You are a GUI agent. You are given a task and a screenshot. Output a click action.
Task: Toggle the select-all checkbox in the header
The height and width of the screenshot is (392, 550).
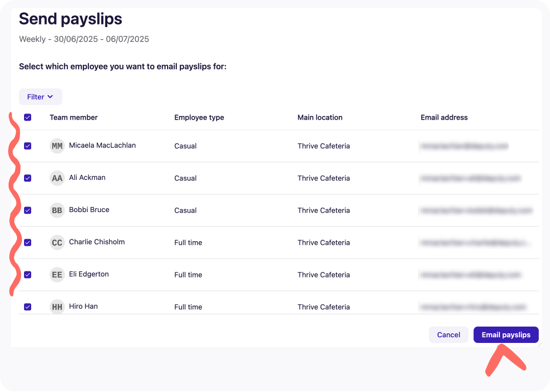point(28,117)
